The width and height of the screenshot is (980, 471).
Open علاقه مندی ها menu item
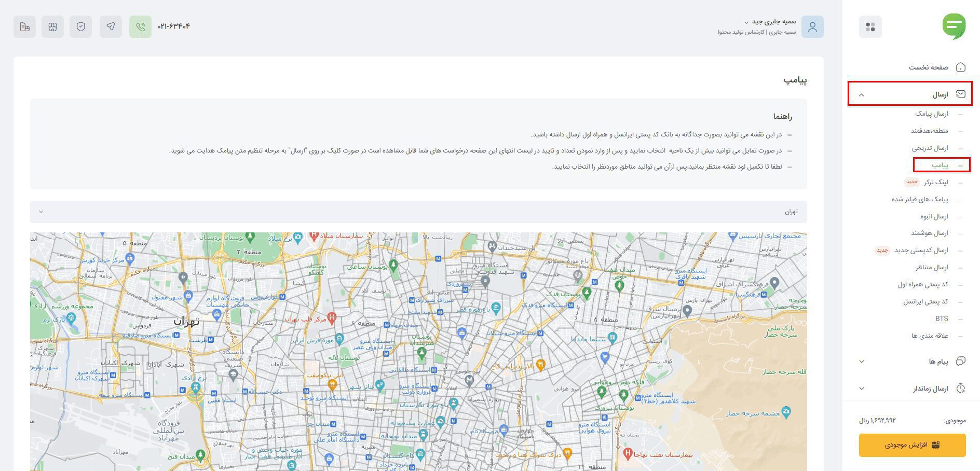click(930, 336)
